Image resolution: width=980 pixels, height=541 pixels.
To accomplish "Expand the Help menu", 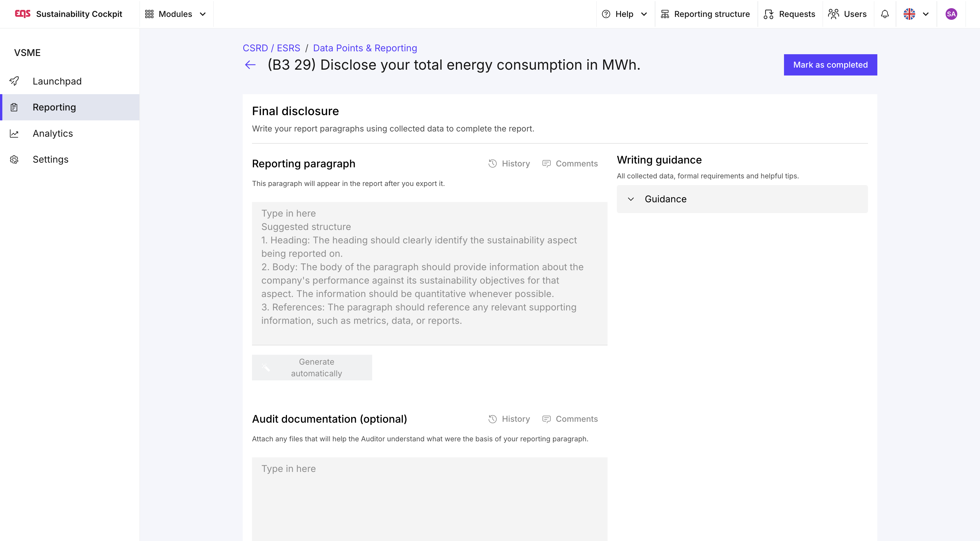I will point(624,14).
